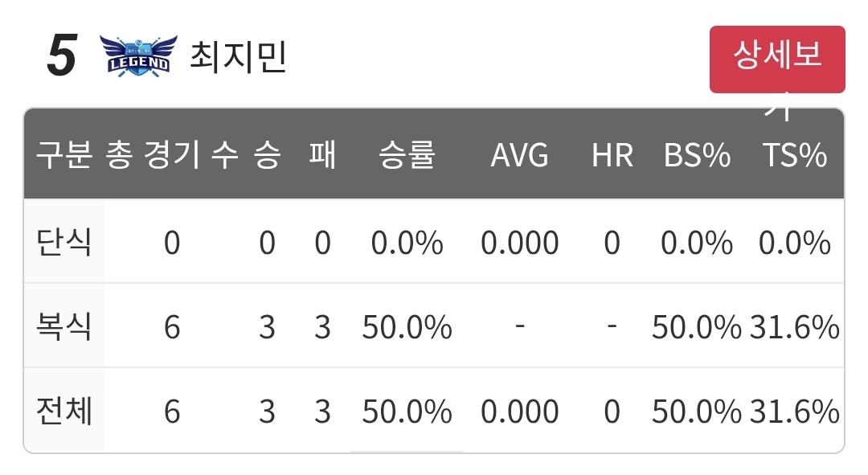Screen dimensions: 868x475
Task: Select the 구분 column header
Action: (64, 154)
